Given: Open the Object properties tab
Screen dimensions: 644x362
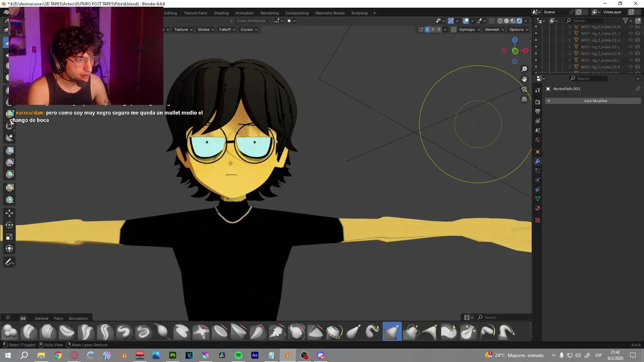Looking at the screenshot, I should pos(537,152).
